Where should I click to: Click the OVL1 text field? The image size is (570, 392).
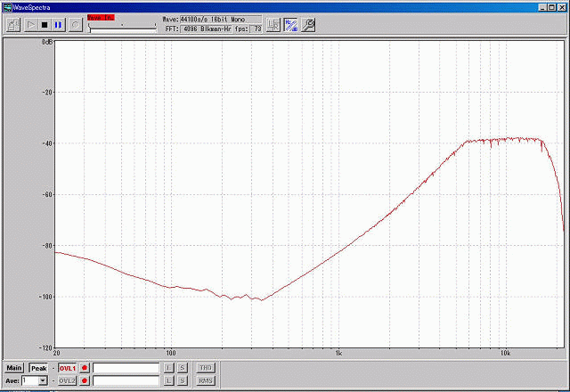[126, 367]
